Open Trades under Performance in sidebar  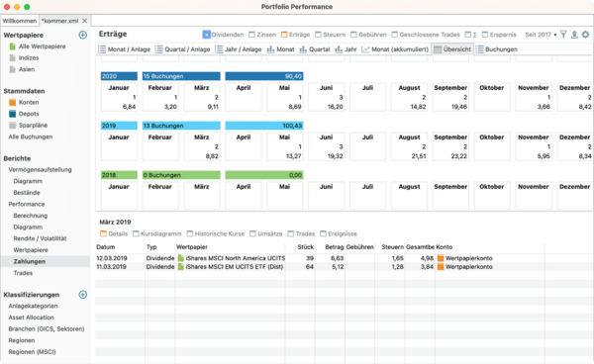23,273
